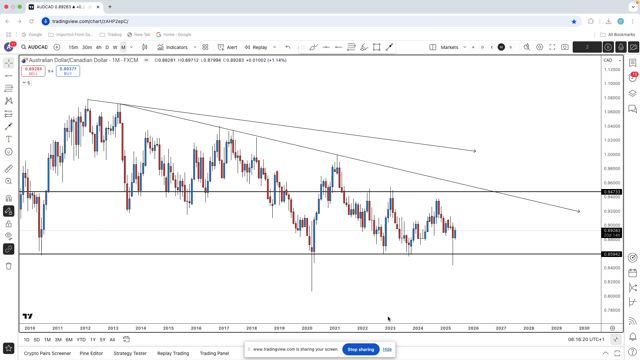Open the Pine Editor tab

pos(91,353)
